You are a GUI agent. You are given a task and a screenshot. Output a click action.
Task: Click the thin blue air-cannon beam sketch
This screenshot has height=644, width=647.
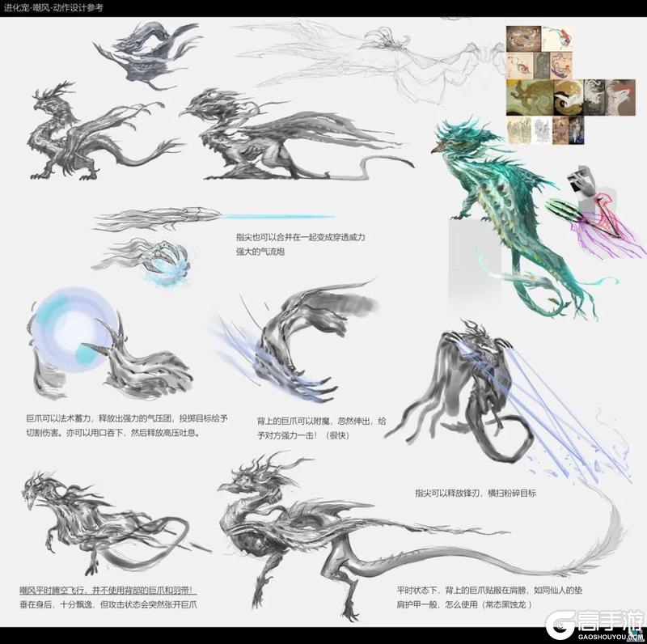[x=275, y=217]
